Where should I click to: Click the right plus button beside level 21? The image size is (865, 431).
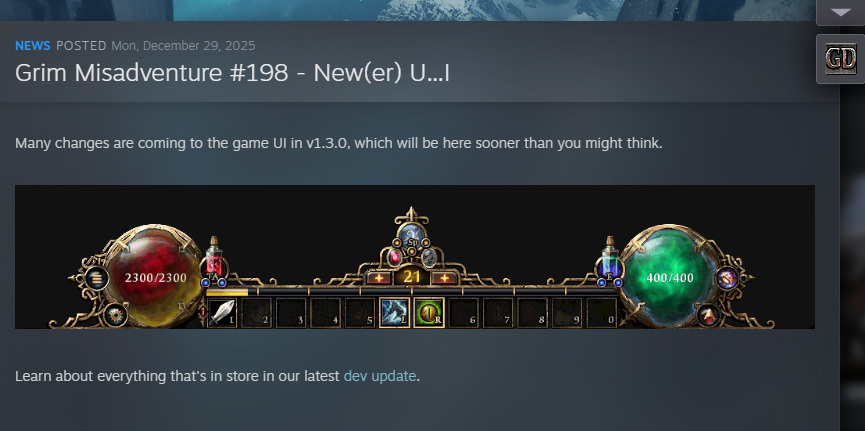(x=444, y=278)
